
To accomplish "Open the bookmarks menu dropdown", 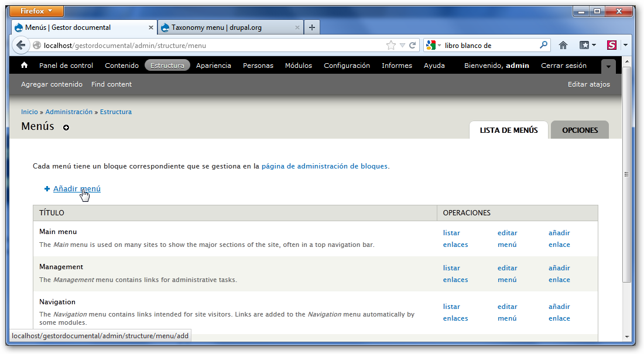I will (587, 45).
